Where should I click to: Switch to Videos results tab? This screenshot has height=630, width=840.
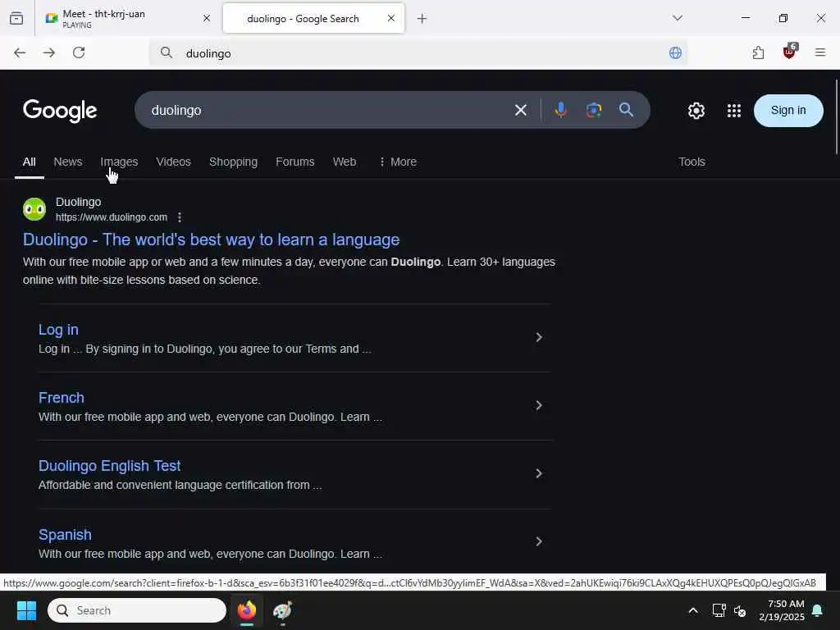[x=173, y=162]
